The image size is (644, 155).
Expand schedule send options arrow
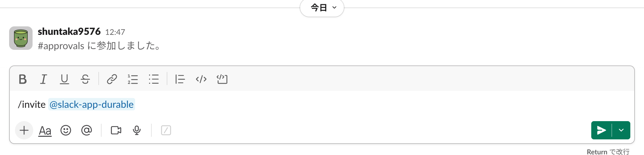(621, 130)
